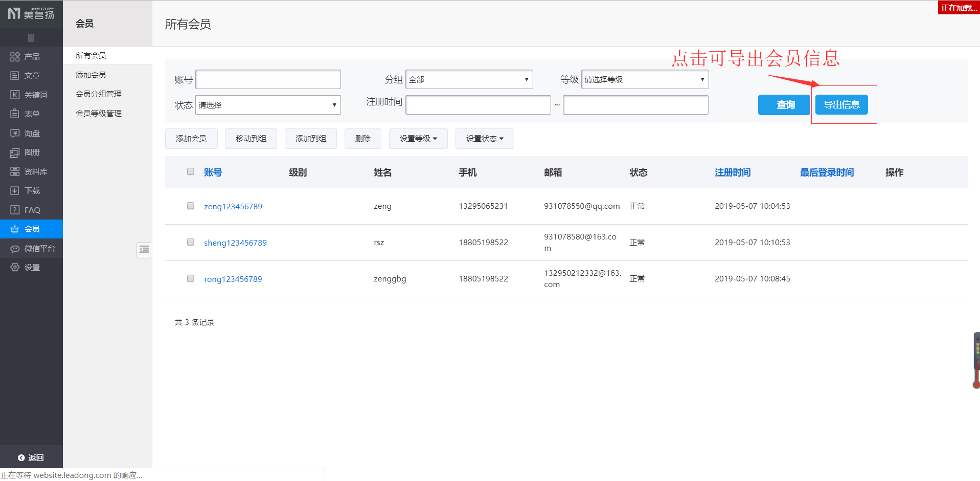The width and height of the screenshot is (980, 481).
Task: Tick the checkbox for zeng123456789
Action: coord(191,206)
